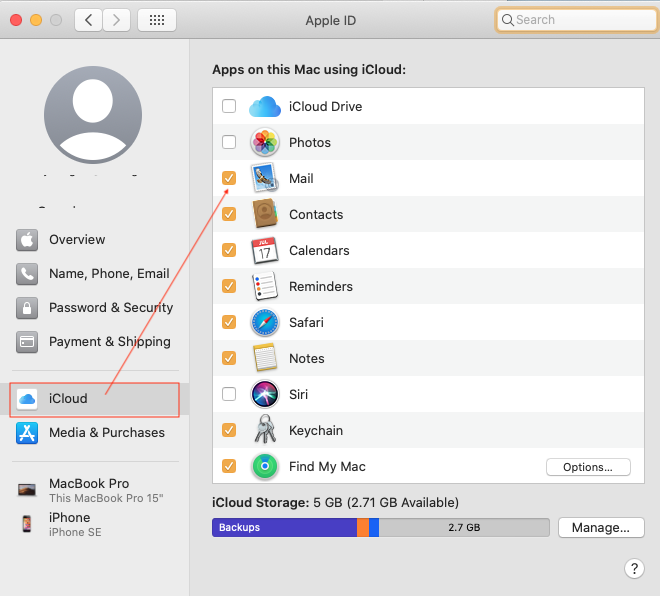The image size is (660, 596).
Task: Click the iCloud sidebar cloud icon
Action: click(x=27, y=399)
